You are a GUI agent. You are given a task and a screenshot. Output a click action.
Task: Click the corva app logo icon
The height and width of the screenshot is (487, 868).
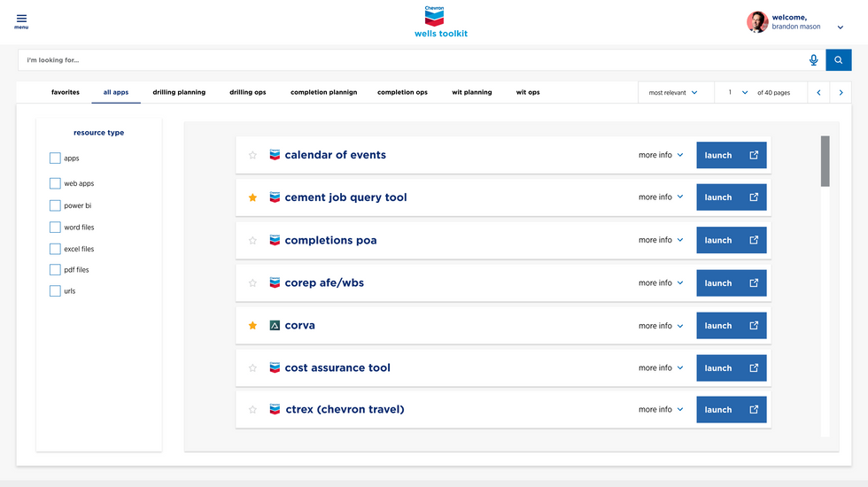275,326
